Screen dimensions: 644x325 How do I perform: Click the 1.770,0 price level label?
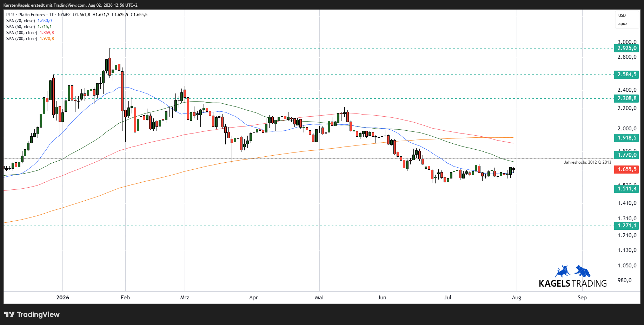627,155
